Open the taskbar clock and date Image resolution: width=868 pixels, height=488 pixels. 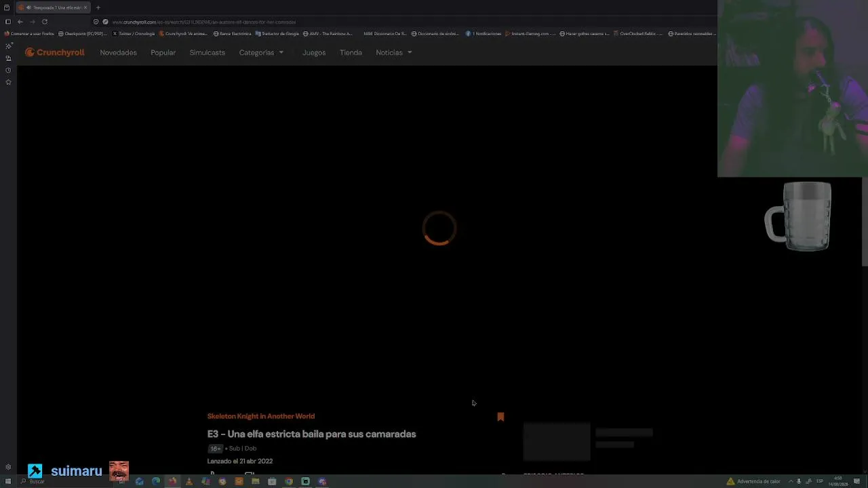[x=838, y=481]
